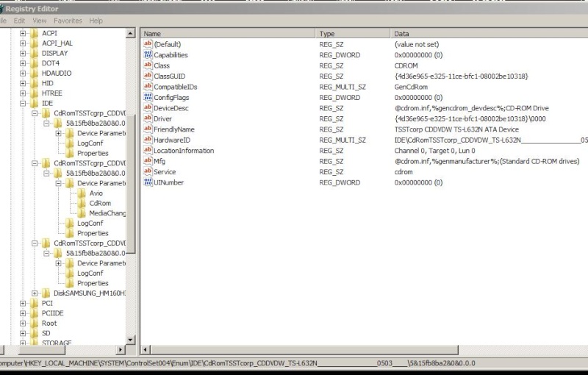The width and height of the screenshot is (588, 375).
Task: Open the Edit menu
Action: coord(19,21)
